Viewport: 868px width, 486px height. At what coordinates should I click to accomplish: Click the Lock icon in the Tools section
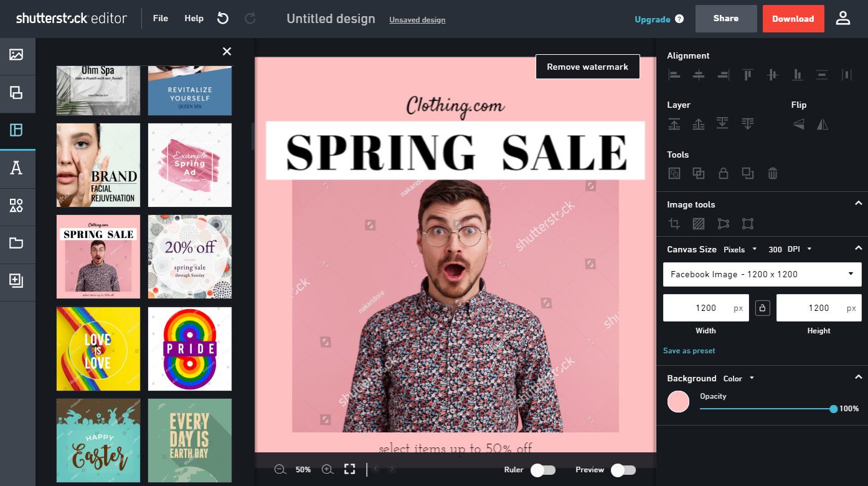click(x=723, y=173)
